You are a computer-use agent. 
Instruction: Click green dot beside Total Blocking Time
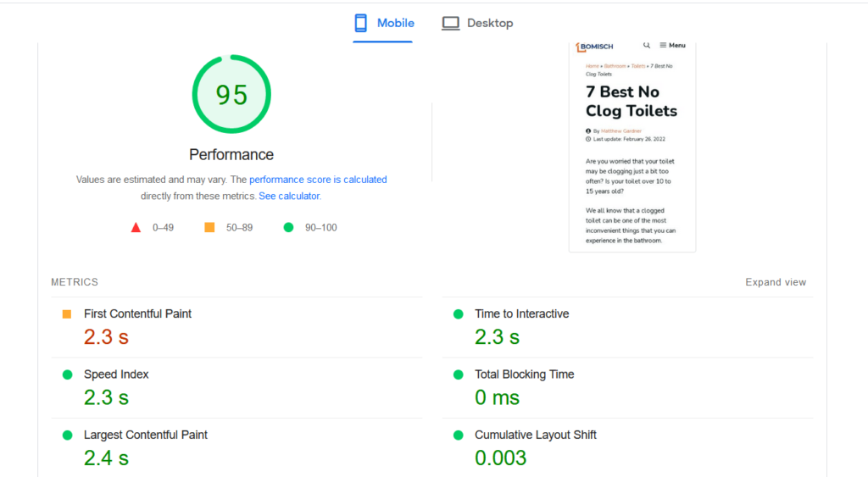pos(459,374)
